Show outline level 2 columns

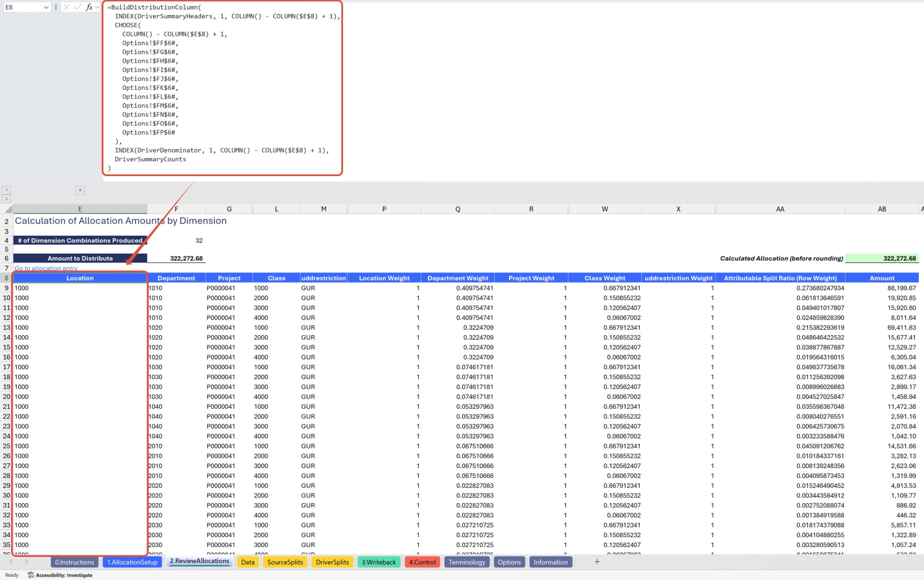click(x=6, y=199)
